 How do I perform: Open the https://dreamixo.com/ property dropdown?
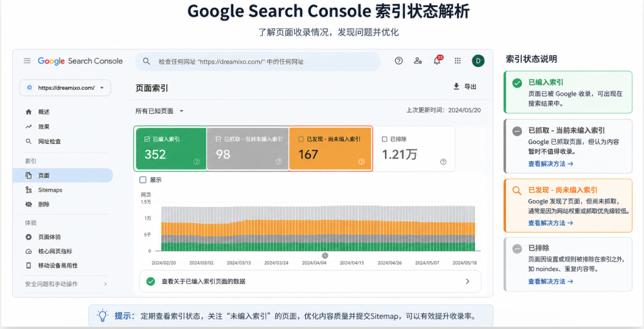[x=65, y=87]
